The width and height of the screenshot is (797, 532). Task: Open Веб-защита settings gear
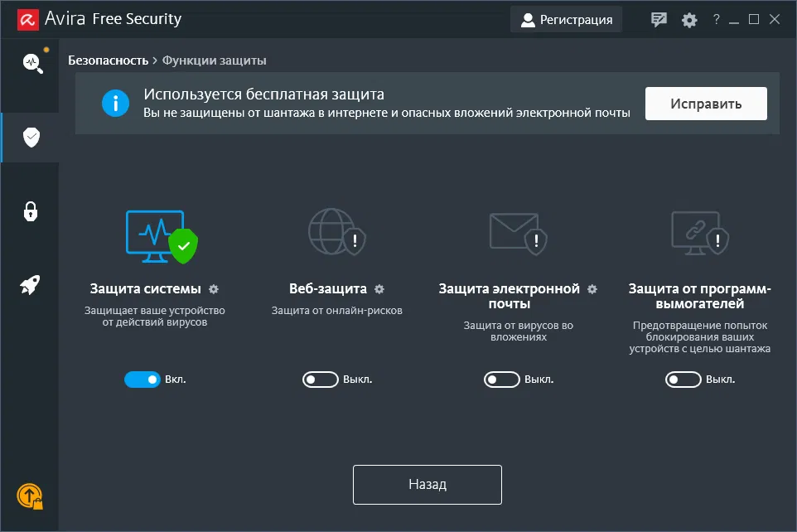[379, 289]
